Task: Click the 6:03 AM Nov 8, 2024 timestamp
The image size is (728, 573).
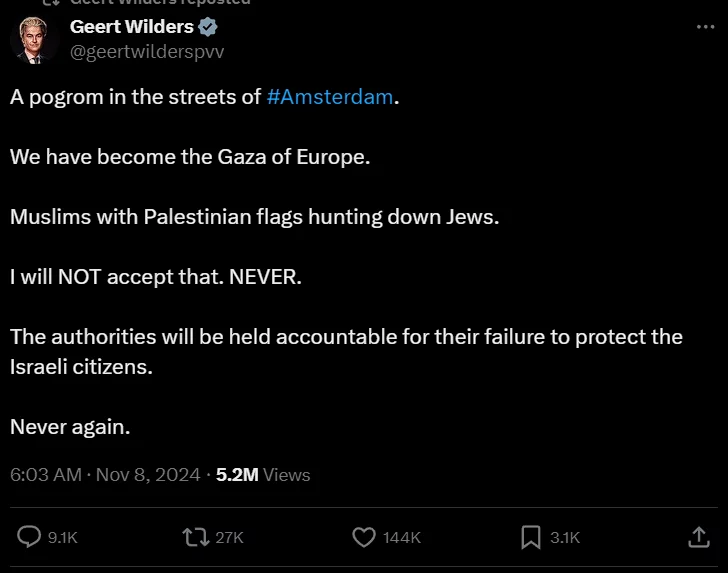Action: point(105,475)
